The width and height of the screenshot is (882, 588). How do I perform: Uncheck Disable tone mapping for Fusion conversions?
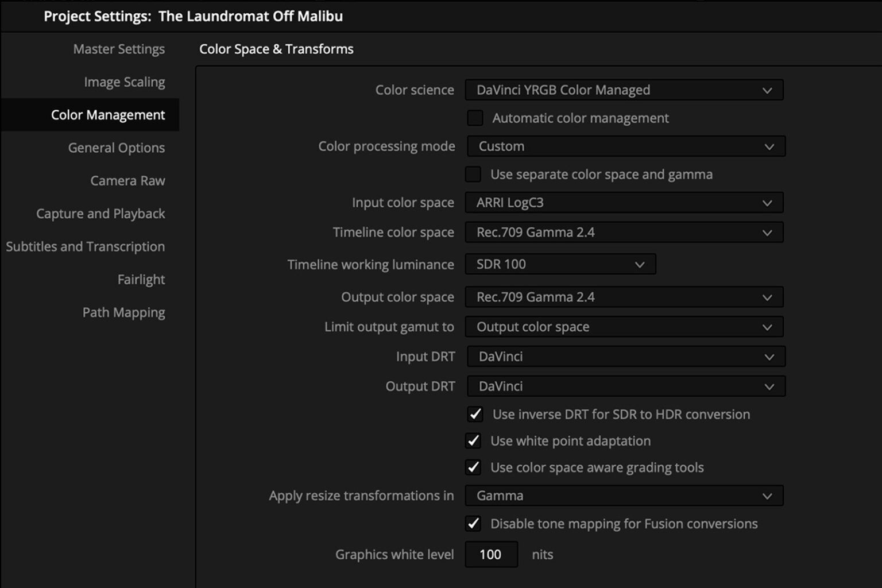click(x=473, y=524)
